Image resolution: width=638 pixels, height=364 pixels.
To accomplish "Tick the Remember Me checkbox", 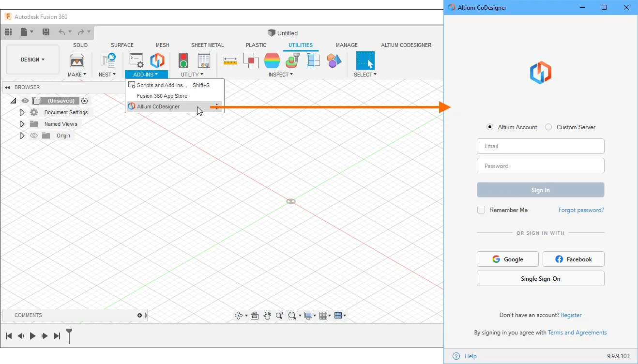I will click(481, 210).
